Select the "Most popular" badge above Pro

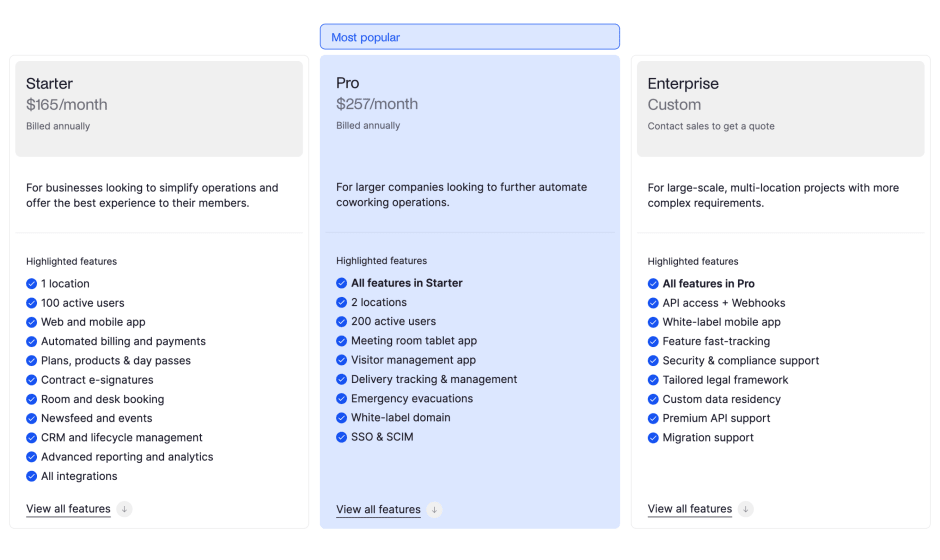coord(469,37)
